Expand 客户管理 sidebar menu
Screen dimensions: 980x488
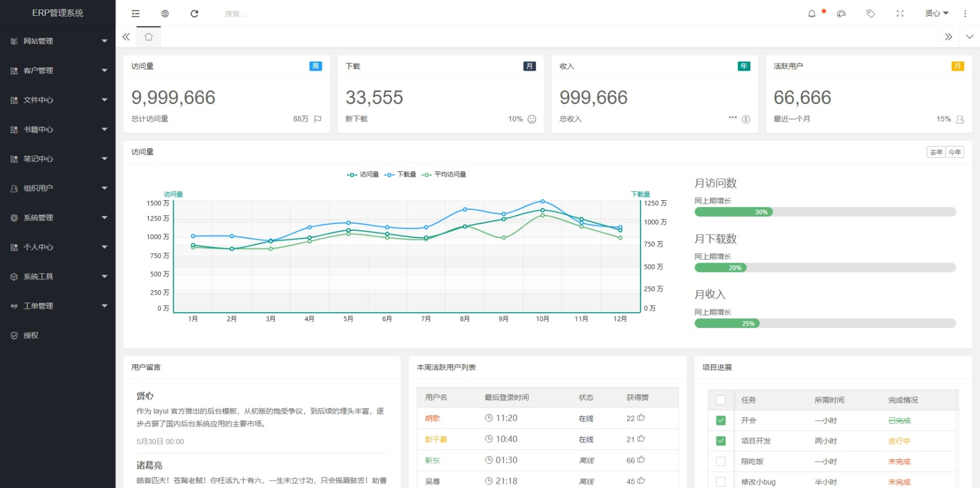tap(58, 71)
